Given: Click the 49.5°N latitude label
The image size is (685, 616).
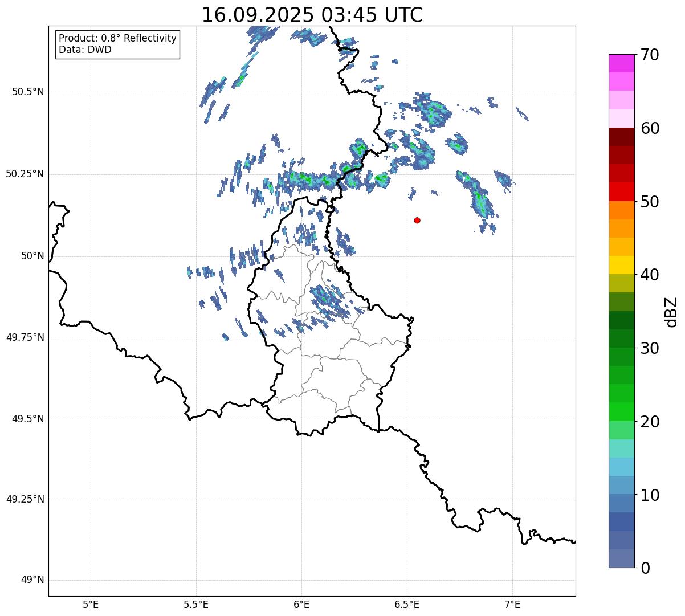Looking at the screenshot, I should [x=28, y=419].
